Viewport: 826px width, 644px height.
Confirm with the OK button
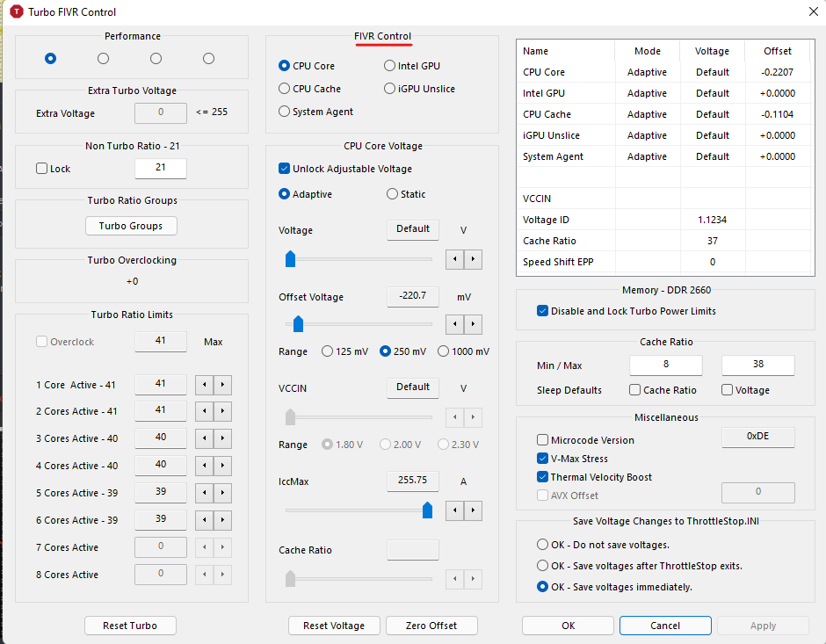pos(568,626)
